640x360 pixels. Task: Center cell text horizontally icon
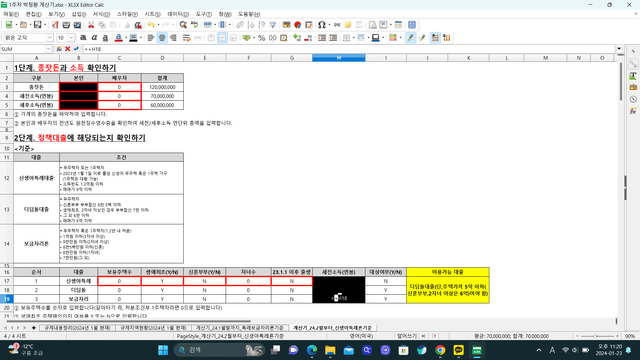coord(162,38)
